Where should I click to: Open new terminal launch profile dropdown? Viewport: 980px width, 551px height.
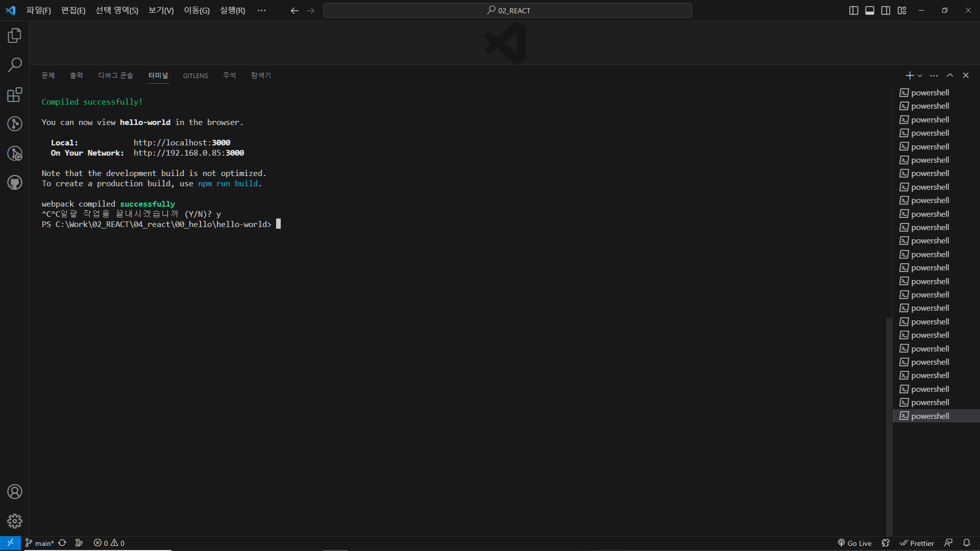tap(920, 76)
